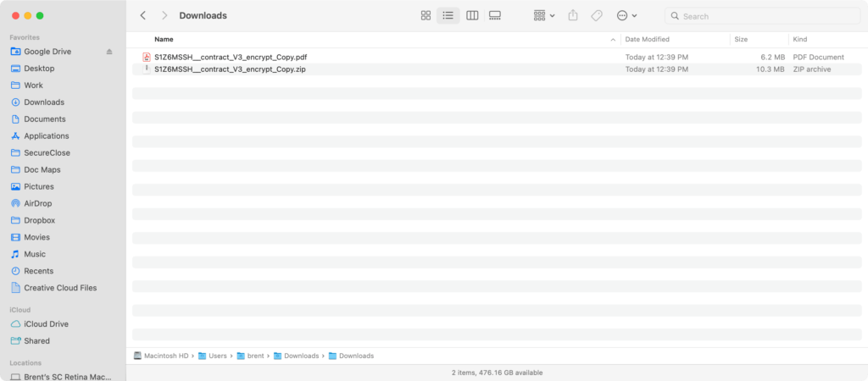868x381 pixels.
Task: Click Macintosh HD in path bar
Action: [x=164, y=356]
